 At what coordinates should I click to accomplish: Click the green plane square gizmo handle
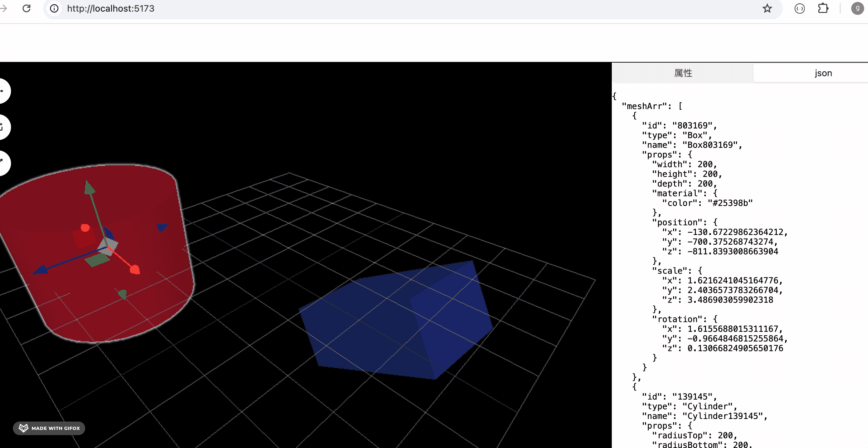point(97,260)
